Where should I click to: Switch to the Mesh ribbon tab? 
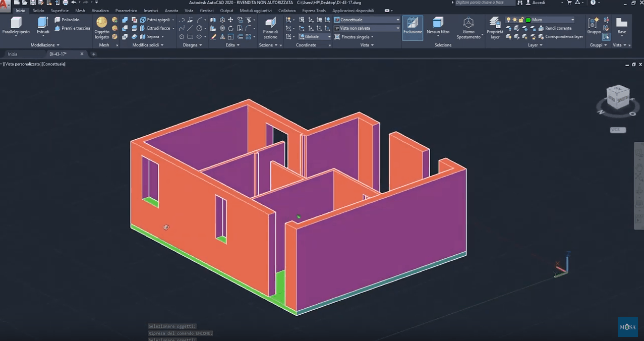[80, 11]
